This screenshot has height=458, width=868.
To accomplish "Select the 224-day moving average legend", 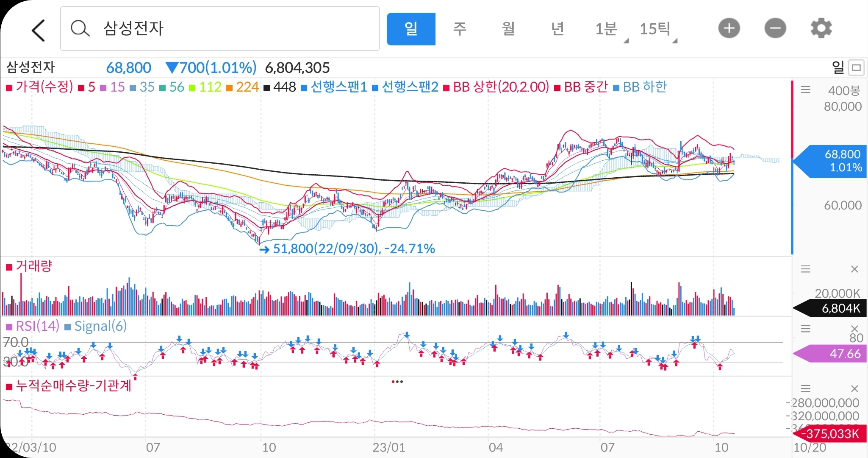I will (x=242, y=87).
